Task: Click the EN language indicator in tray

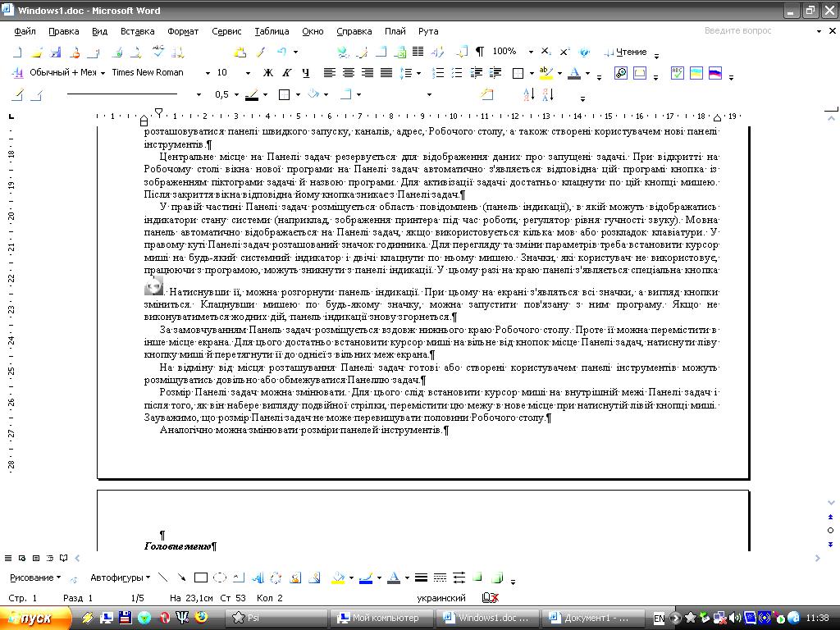Action: [659, 619]
